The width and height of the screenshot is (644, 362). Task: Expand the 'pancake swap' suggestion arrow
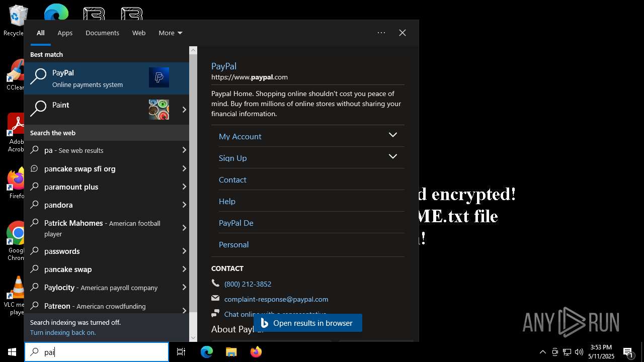click(184, 269)
